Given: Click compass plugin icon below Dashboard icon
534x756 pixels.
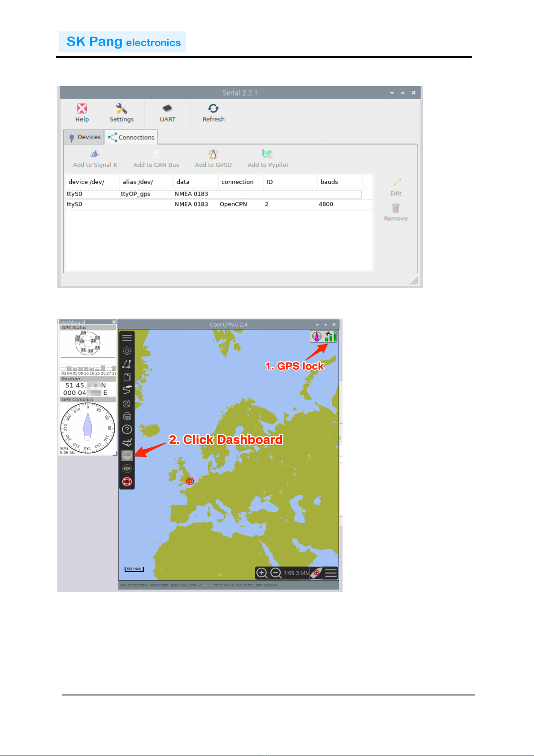Looking at the screenshot, I should click(x=127, y=468).
